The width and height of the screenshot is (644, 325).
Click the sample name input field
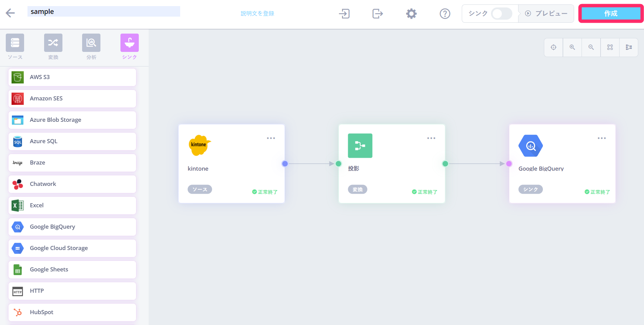103,12
